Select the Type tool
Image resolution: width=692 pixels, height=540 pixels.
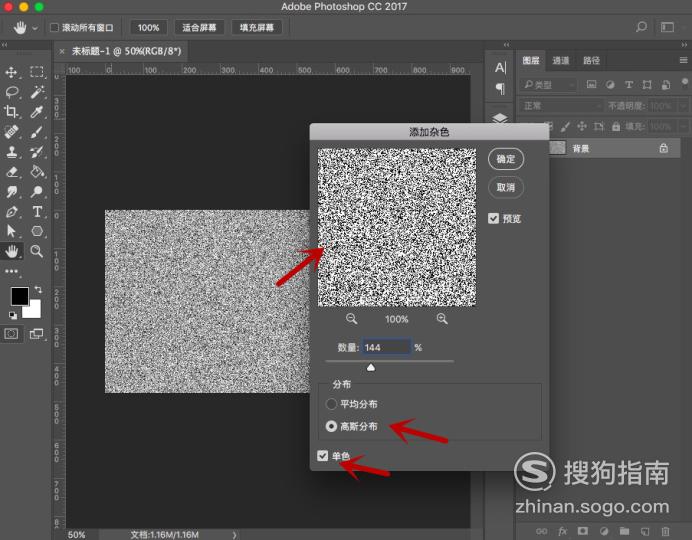tap(37, 212)
